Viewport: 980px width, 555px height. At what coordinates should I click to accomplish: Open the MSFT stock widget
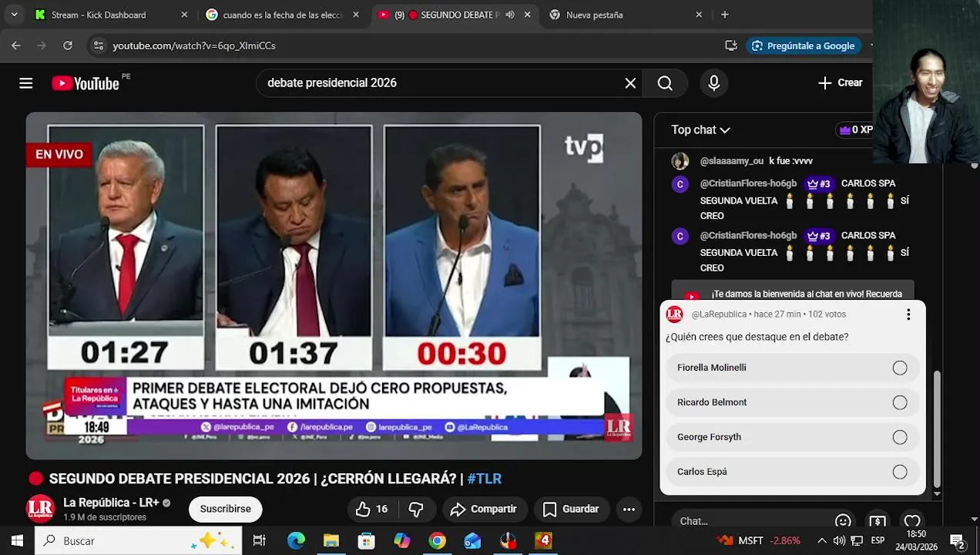[759, 541]
